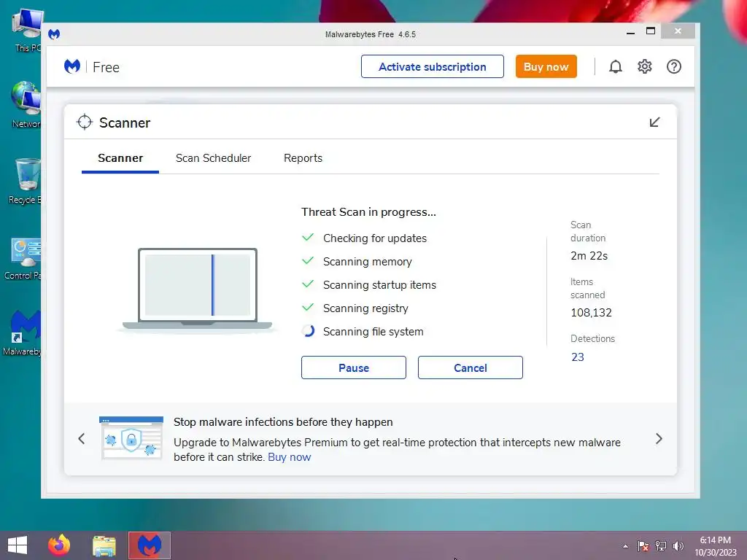Select the Recycle Bin desktop icon
This screenshot has height=560, width=747.
tap(25, 181)
